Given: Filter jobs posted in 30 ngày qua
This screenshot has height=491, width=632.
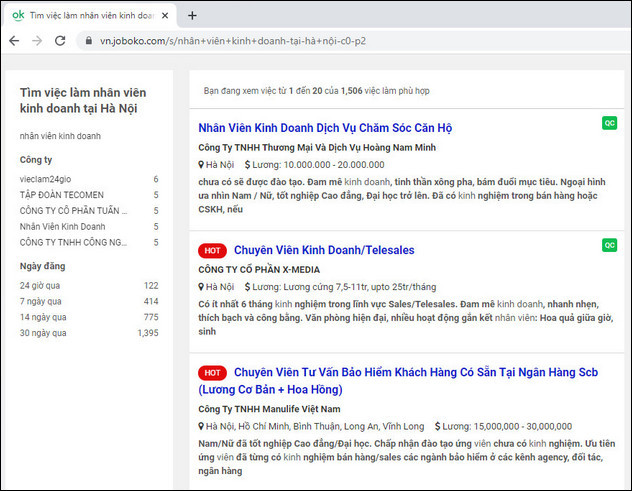Looking at the screenshot, I should coord(43,333).
